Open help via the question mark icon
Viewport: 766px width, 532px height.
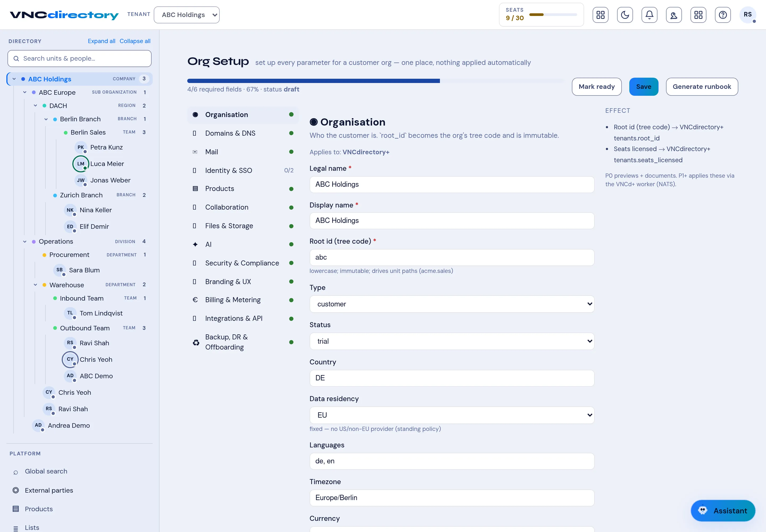tap(723, 15)
